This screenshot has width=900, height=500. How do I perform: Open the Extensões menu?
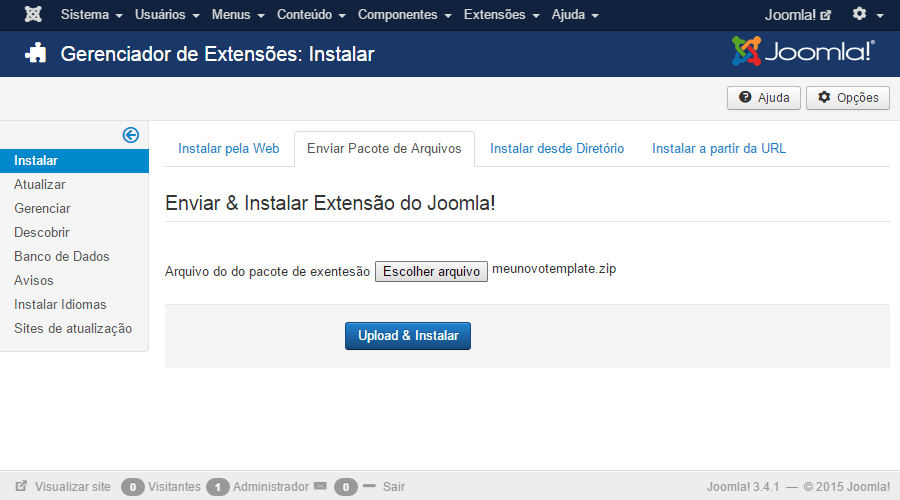[502, 14]
